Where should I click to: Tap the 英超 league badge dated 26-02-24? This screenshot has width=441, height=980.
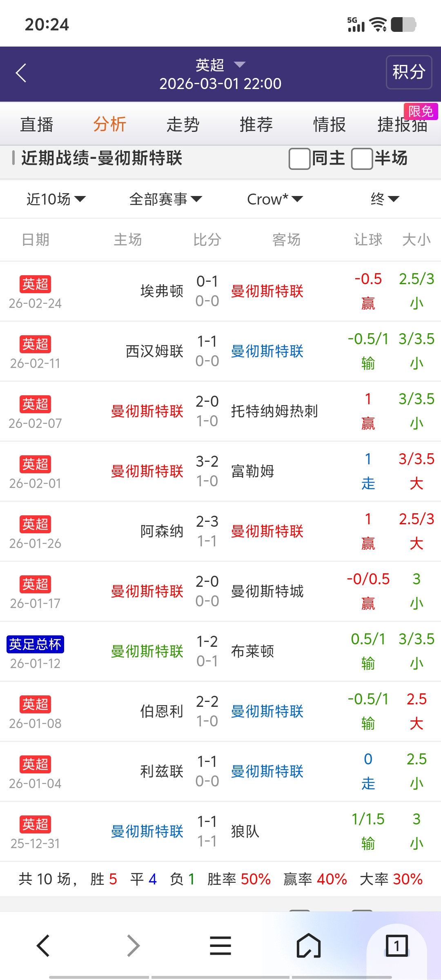[35, 284]
